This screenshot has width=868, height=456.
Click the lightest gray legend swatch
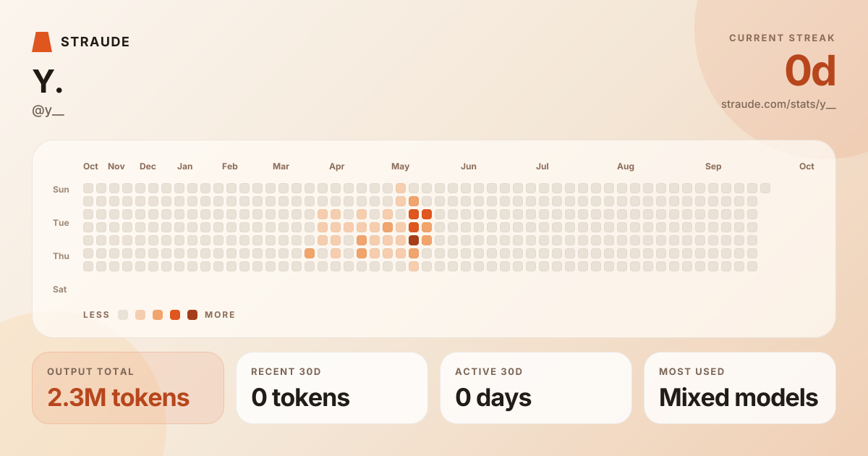pos(123,315)
